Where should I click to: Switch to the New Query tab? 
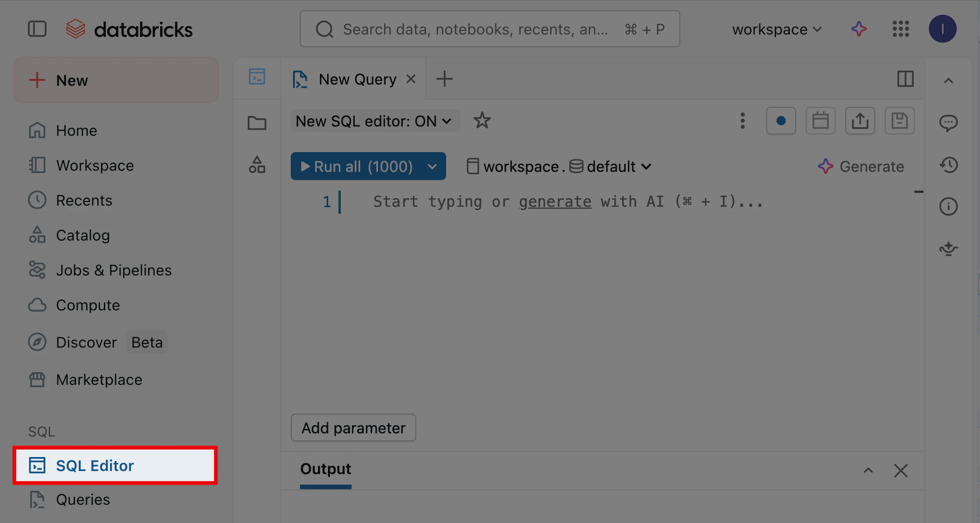point(357,79)
